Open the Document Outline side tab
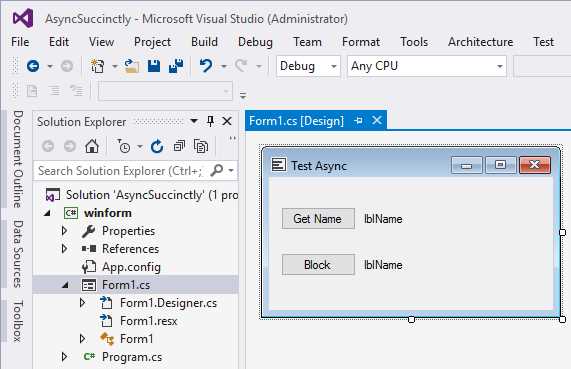The width and height of the screenshot is (571, 369). (17, 159)
